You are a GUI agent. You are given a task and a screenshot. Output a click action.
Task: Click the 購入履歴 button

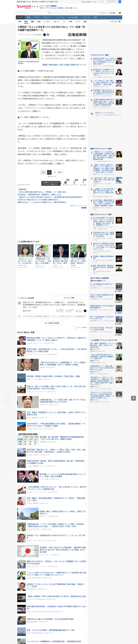point(112,13)
